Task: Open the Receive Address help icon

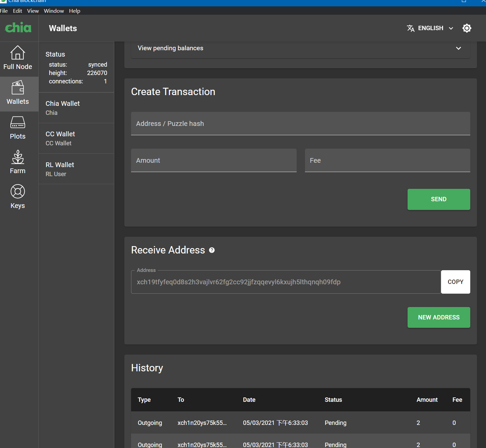Action: (x=211, y=250)
